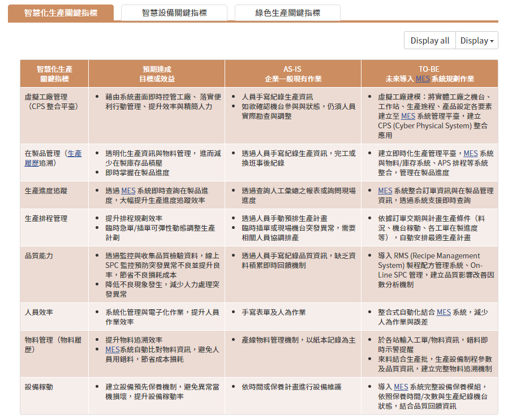Click the 臨時急單/插單可彈性動態調整 bullet text
This screenshot has height=420, width=508.
(x=160, y=233)
